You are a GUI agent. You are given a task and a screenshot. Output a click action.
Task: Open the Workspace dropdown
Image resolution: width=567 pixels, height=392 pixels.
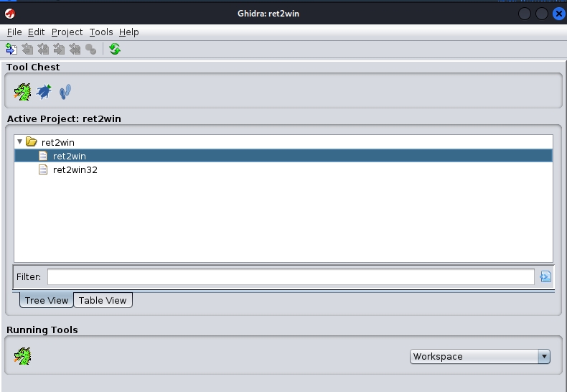(480, 356)
